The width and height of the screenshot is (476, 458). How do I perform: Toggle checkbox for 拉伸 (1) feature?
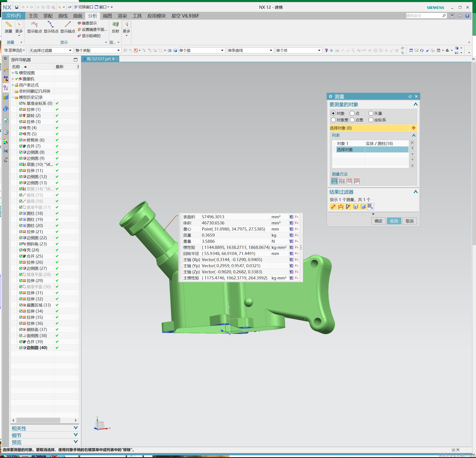coord(21,109)
